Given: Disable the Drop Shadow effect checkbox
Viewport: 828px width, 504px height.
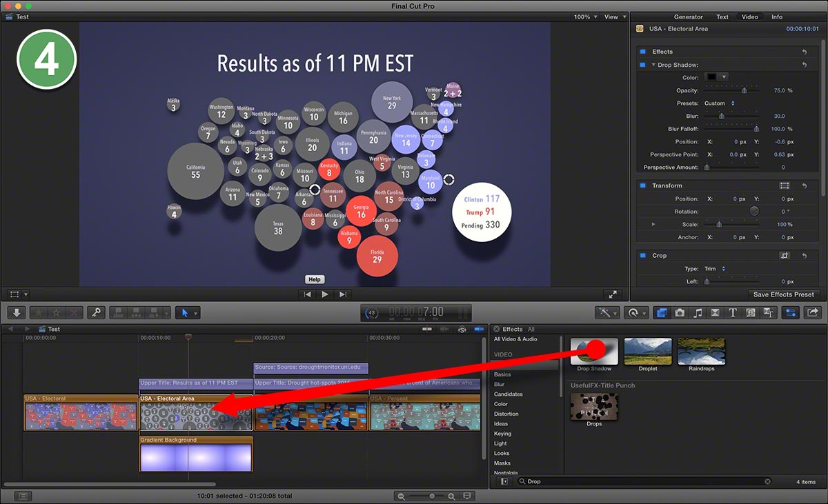Looking at the screenshot, I should (643, 65).
